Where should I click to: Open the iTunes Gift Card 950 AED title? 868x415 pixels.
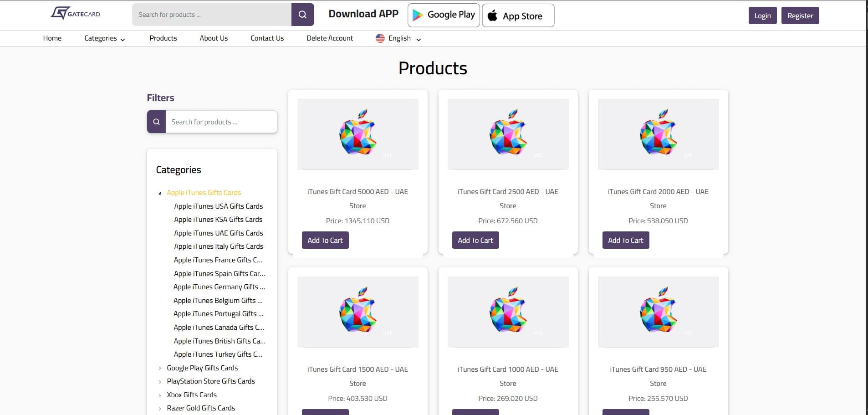click(658, 376)
